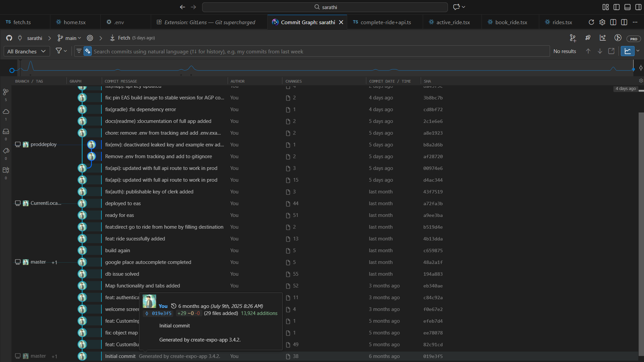Click the 019e3f5 commit SHA link in the tooltip

pos(161,313)
